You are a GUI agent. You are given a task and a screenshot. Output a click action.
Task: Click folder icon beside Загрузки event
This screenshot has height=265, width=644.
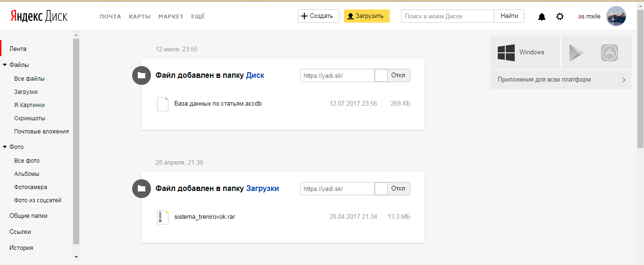142,189
